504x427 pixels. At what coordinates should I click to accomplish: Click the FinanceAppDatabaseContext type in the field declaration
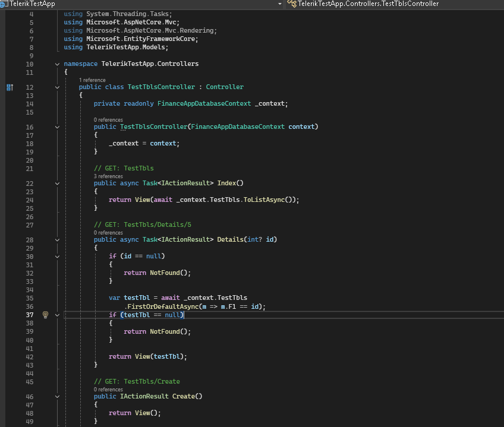(204, 104)
